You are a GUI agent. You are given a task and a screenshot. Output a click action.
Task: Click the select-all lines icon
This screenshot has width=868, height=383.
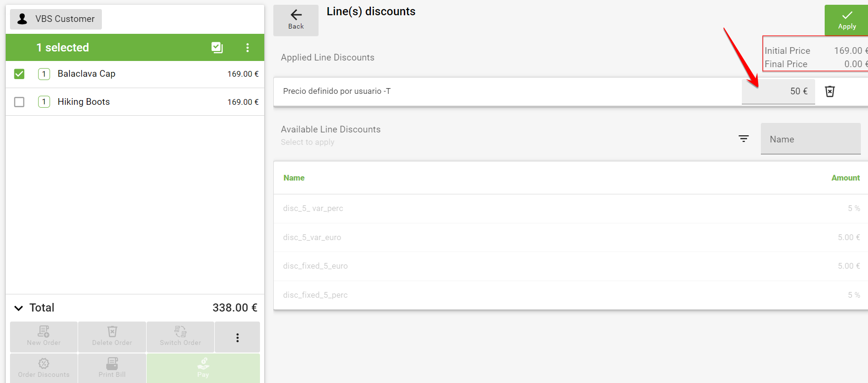point(217,47)
